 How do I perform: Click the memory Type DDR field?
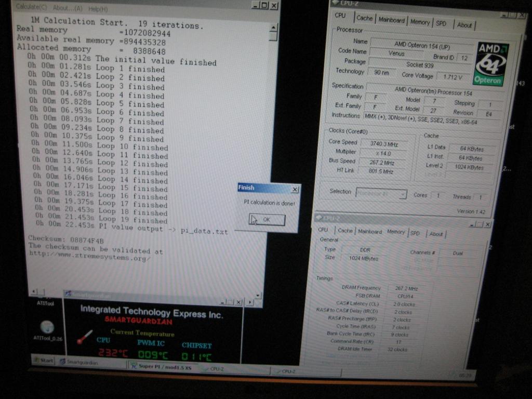(x=365, y=250)
